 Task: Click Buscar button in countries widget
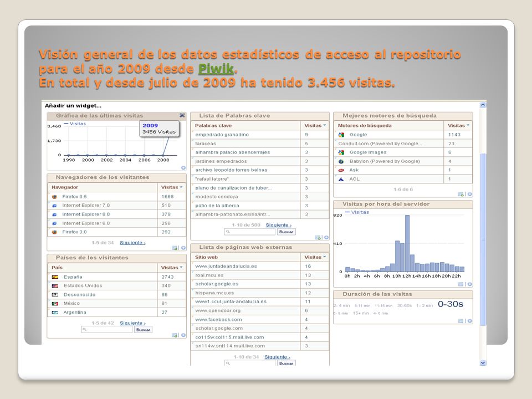click(x=143, y=329)
